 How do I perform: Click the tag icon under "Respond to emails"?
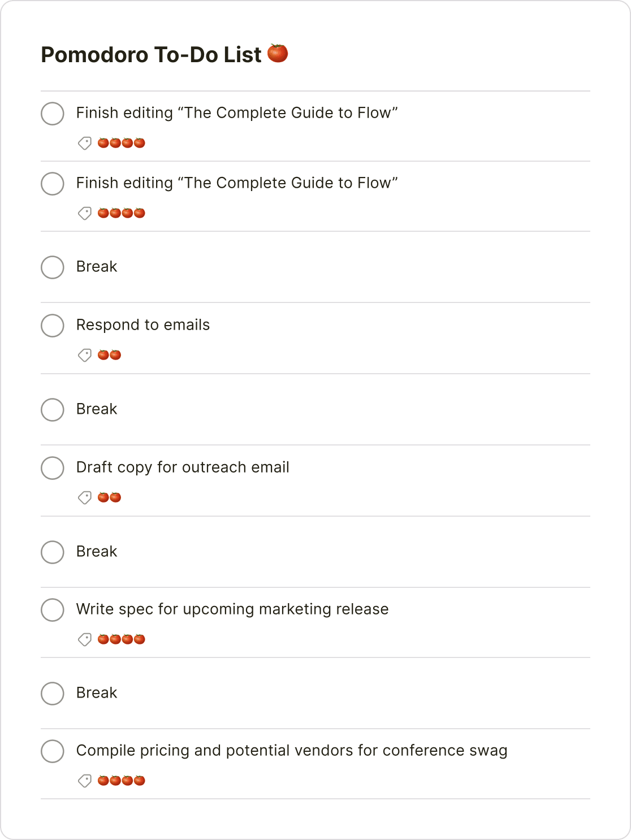click(85, 355)
